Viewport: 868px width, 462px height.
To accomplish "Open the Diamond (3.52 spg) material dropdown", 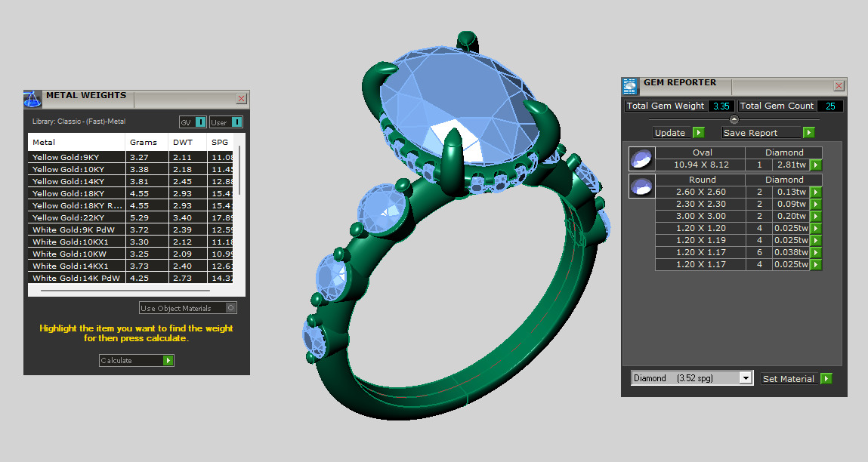I will coord(692,378).
